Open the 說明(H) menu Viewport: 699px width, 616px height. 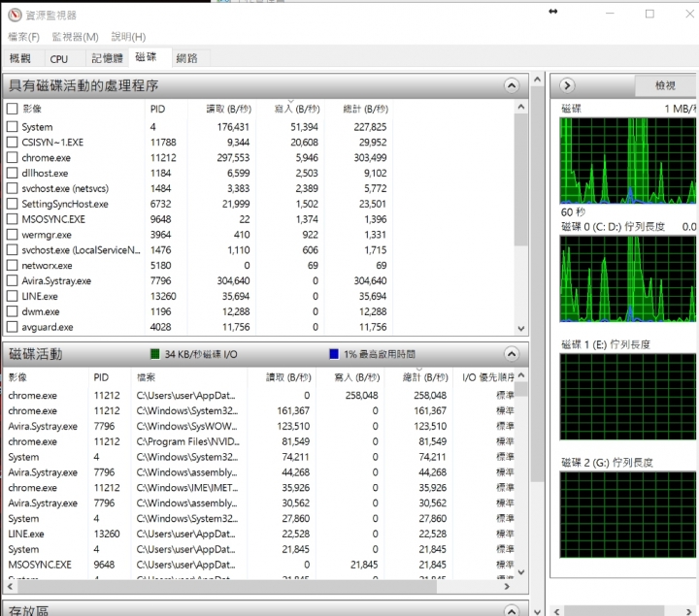(128, 37)
